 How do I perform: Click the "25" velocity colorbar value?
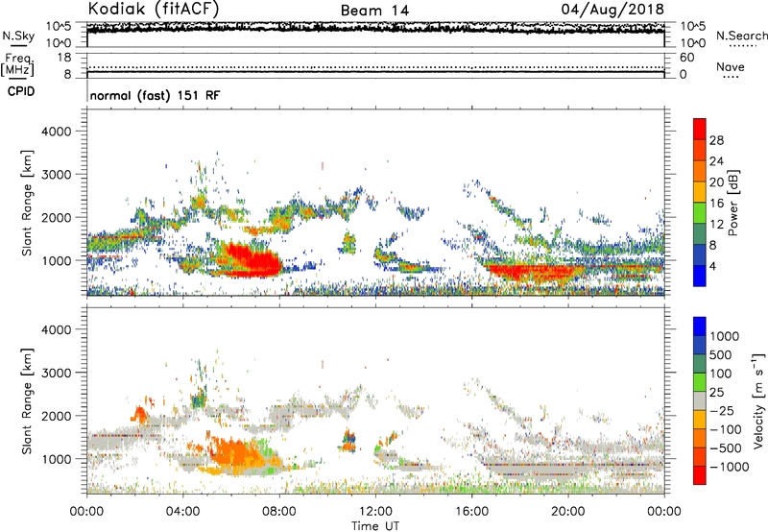tap(716, 393)
